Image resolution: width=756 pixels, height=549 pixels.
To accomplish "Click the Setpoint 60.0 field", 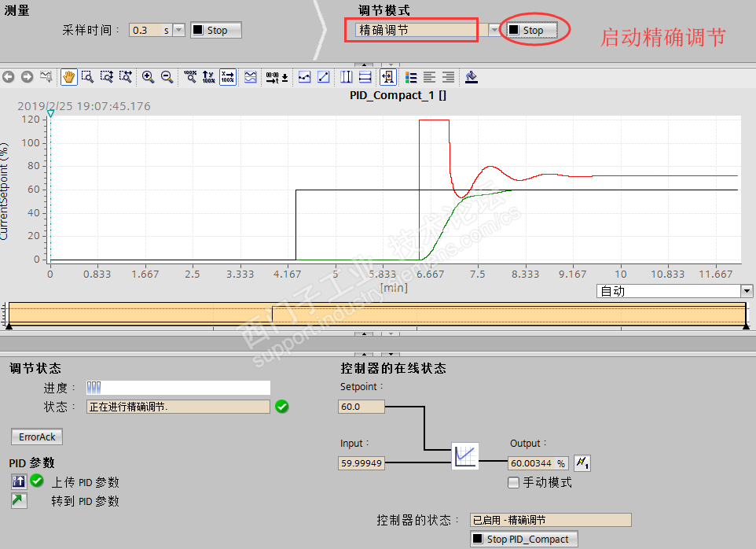I will (x=361, y=407).
